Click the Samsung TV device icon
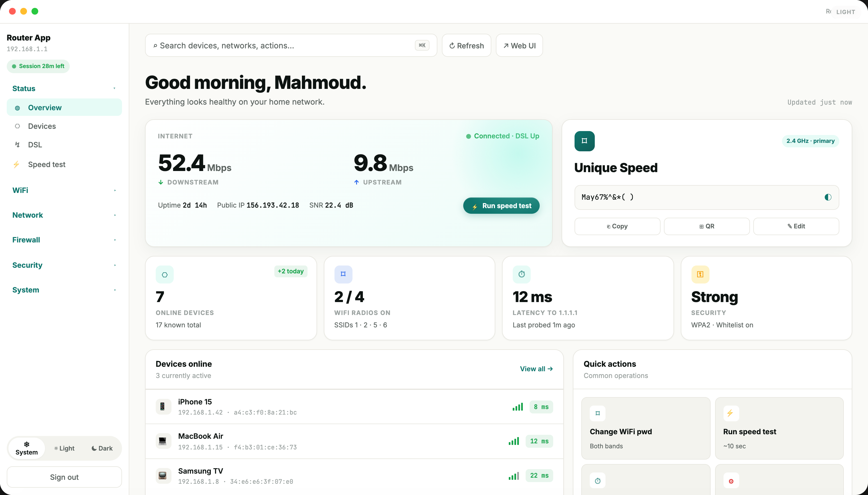The height and width of the screenshot is (495, 868). click(x=163, y=476)
